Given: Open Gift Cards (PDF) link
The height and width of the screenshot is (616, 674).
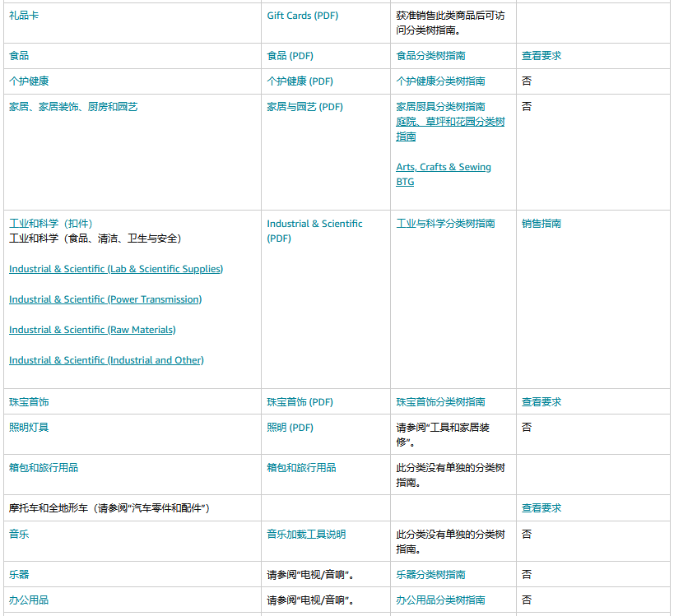Looking at the screenshot, I should 302,16.
